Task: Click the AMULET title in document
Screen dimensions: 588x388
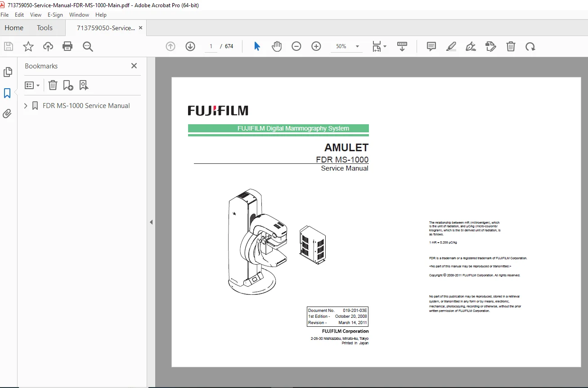Action: pos(346,148)
